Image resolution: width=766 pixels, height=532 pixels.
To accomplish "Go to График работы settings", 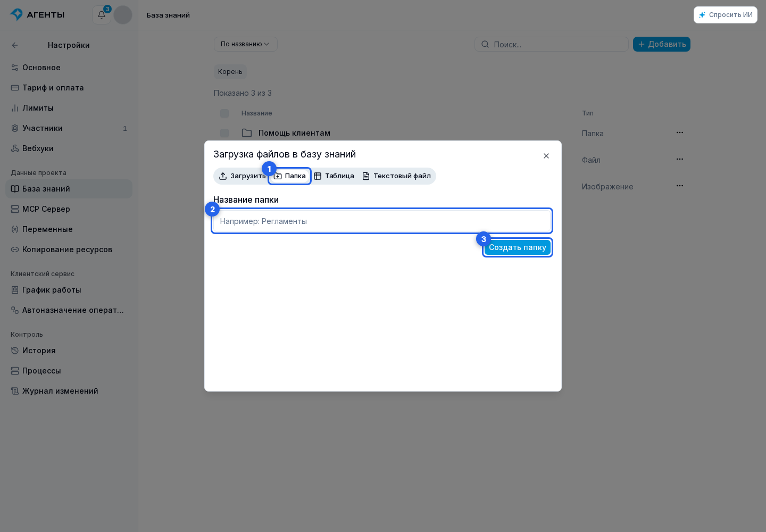I will (69, 290).
